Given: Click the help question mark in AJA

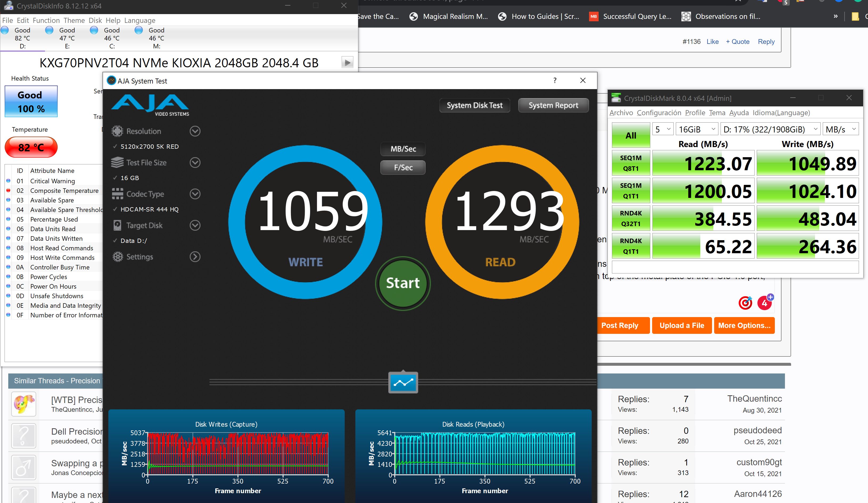Looking at the screenshot, I should point(554,81).
